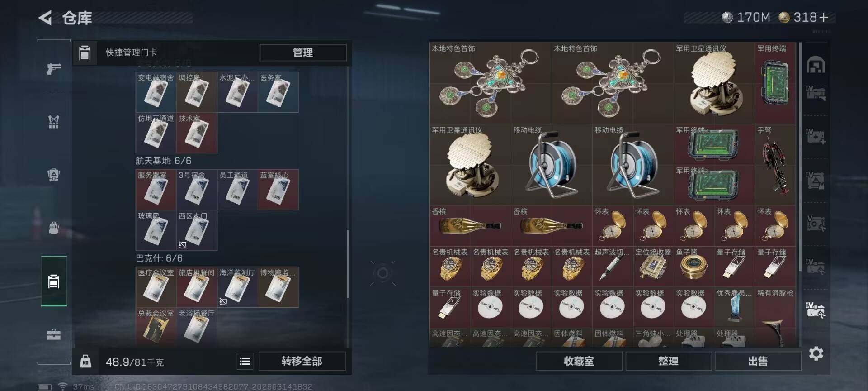Open settings gear beside 出售 button
The width and height of the screenshot is (868, 391).
click(x=816, y=353)
